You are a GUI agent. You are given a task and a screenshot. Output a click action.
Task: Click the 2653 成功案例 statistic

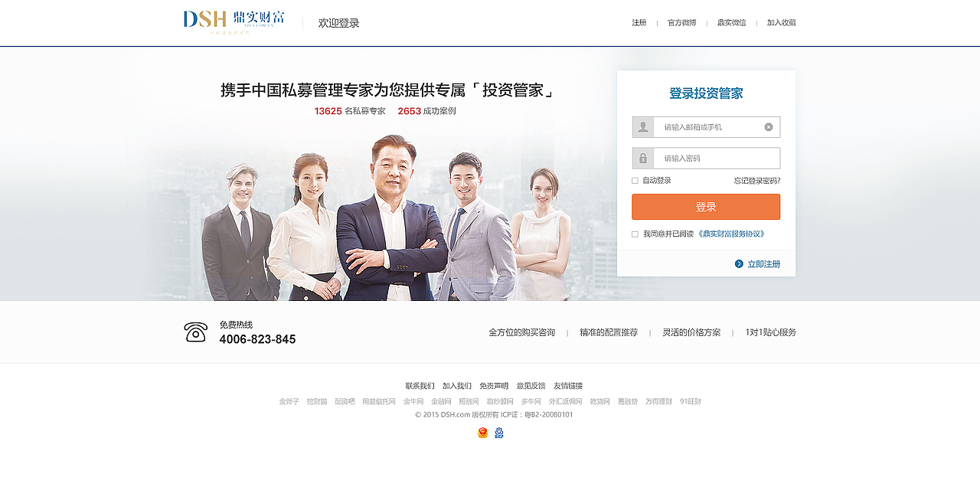(426, 111)
